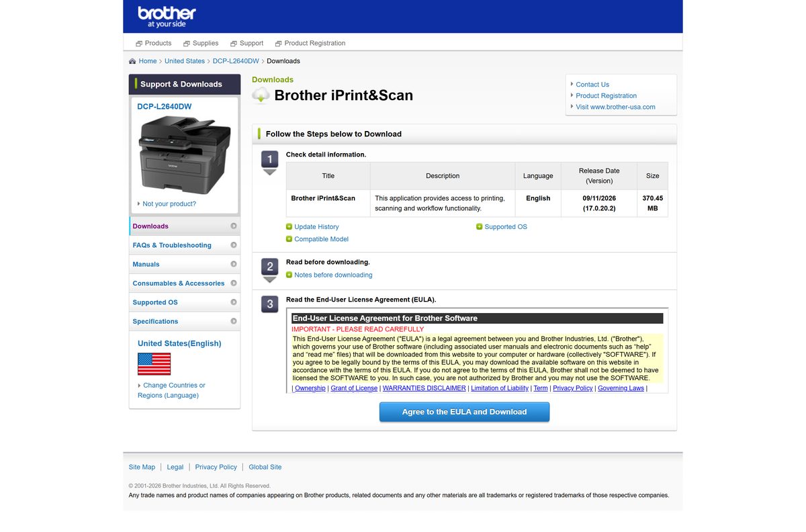Open the Product Registration menu item
Screen dimensions: 806x532
pyautogui.click(x=310, y=43)
